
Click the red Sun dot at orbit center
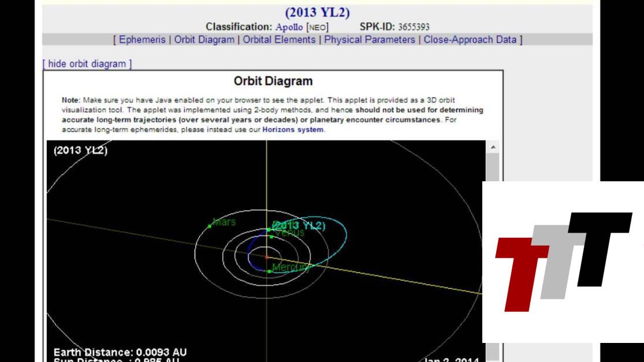[267, 256]
